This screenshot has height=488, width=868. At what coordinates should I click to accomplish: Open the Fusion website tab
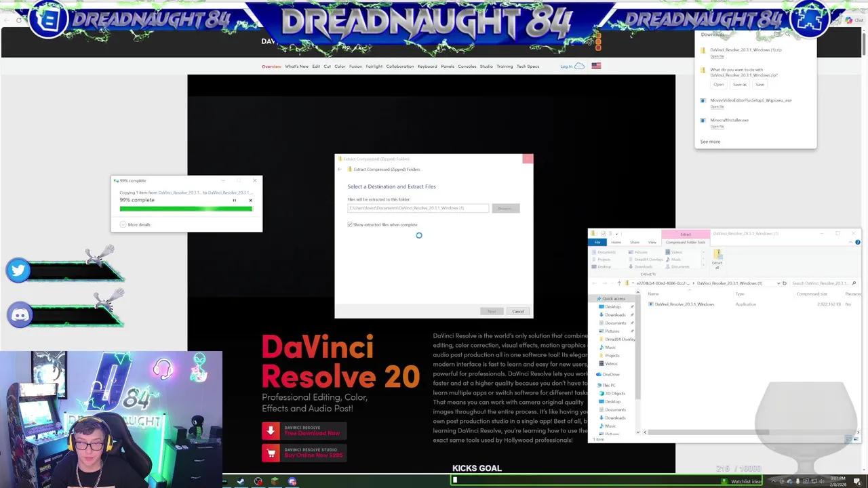[x=355, y=66]
